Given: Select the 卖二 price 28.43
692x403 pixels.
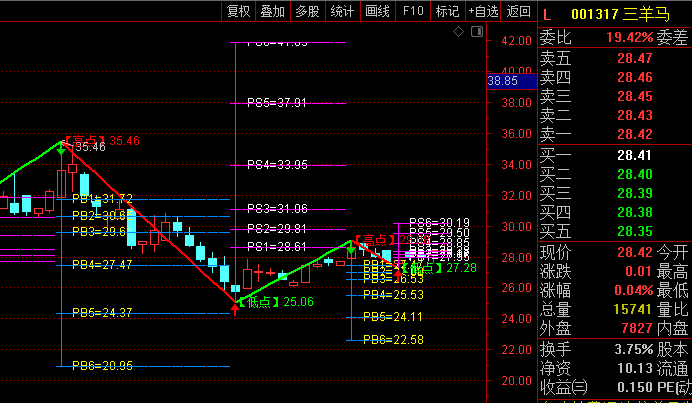Looking at the screenshot, I should pos(635,115).
